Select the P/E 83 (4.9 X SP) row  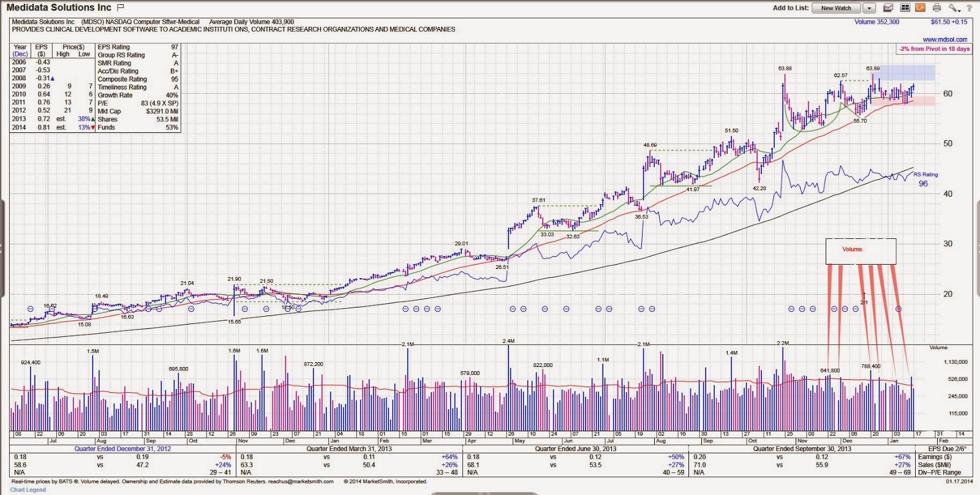tap(138, 103)
